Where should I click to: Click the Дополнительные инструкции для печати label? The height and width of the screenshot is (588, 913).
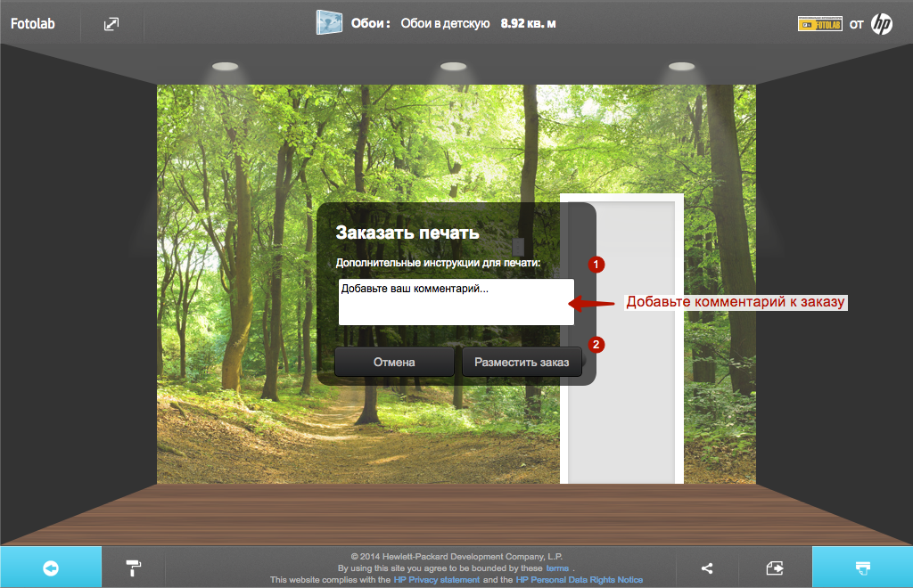(x=438, y=263)
